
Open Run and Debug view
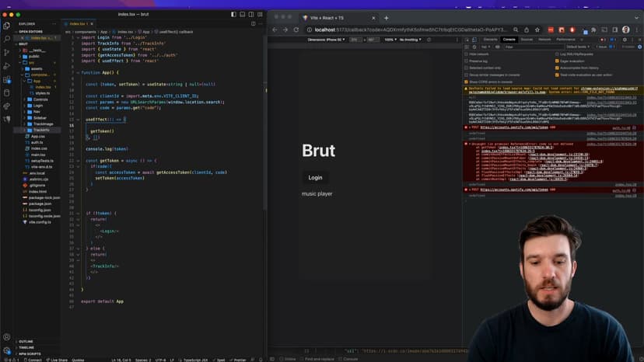(7, 65)
